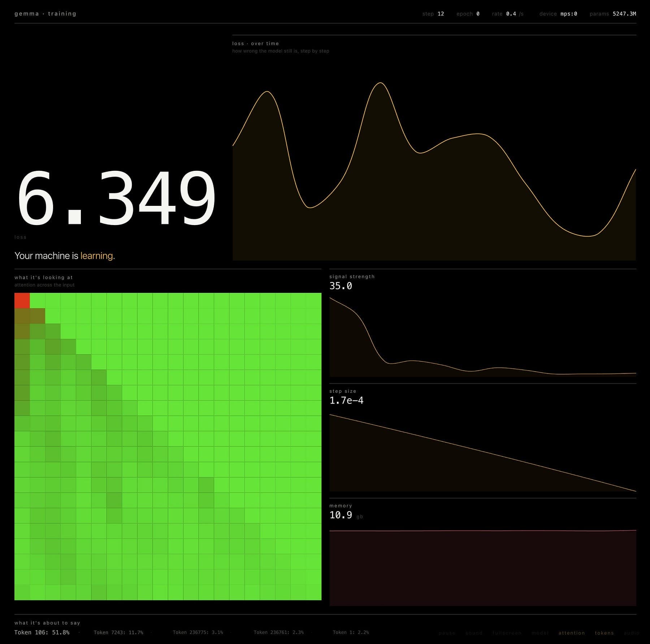Select the Token 1 prediction
Screen dimensions: 650x644
click(x=351, y=632)
